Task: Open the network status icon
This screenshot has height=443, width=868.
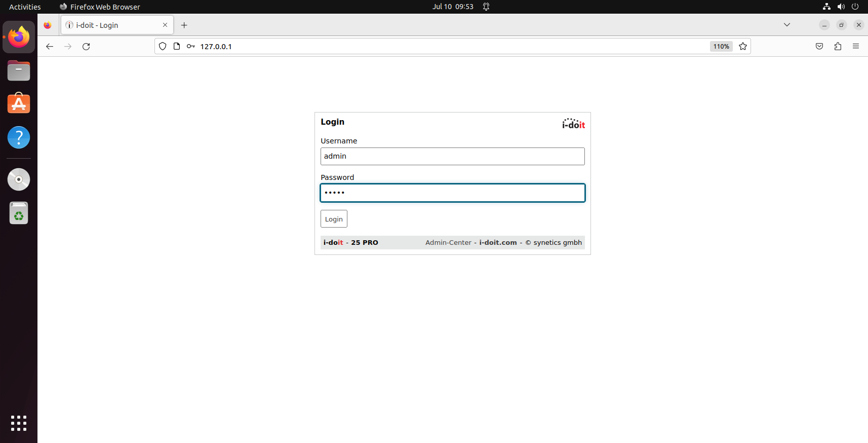Action: pos(826,7)
